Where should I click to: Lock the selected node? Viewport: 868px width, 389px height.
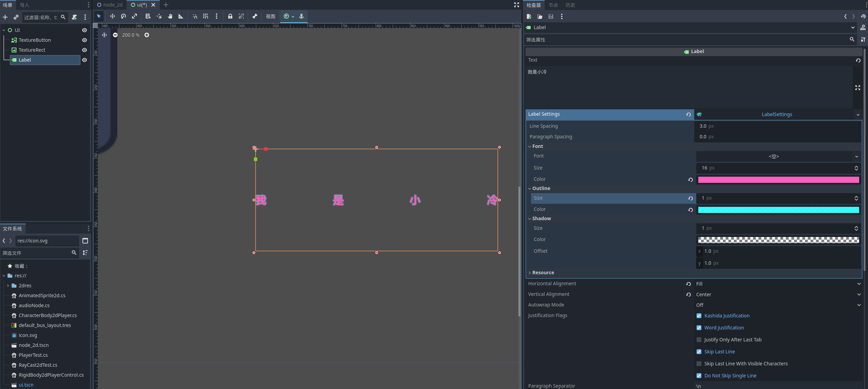230,16
